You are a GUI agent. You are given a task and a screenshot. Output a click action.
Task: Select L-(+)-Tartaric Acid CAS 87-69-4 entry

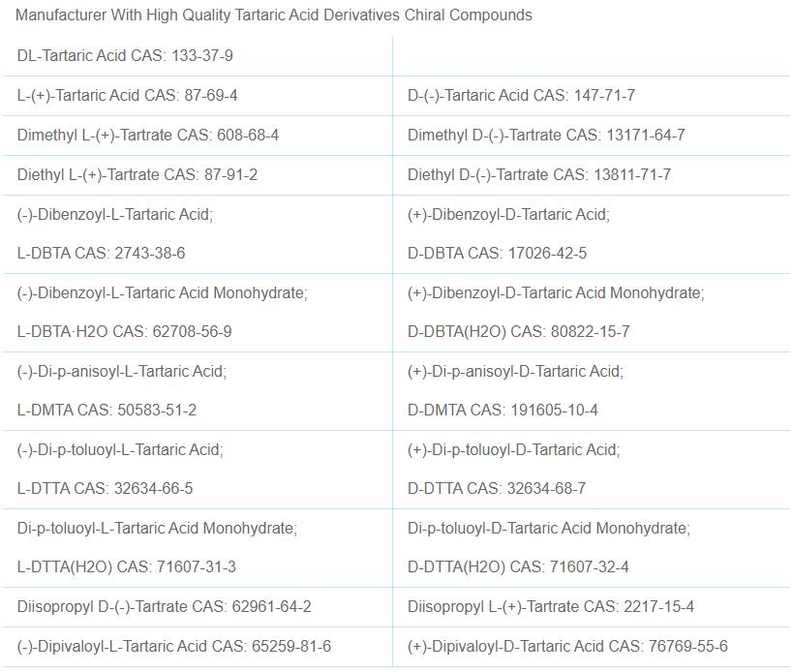click(127, 96)
